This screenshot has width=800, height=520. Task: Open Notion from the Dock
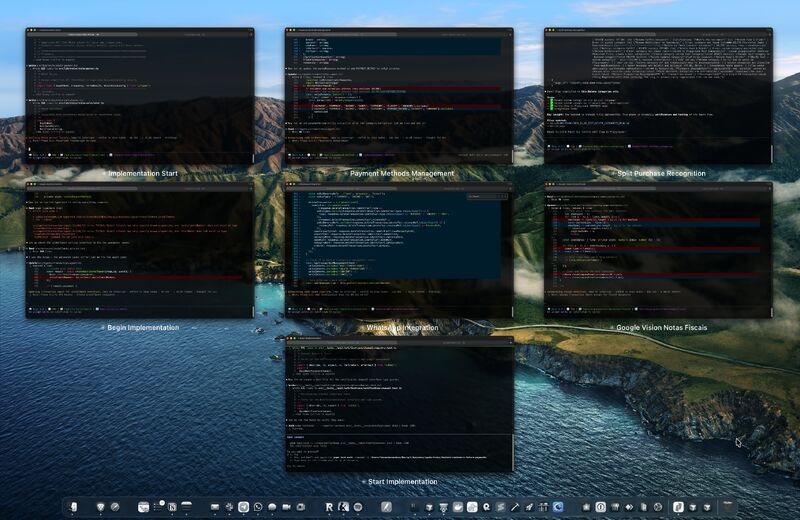point(172,507)
